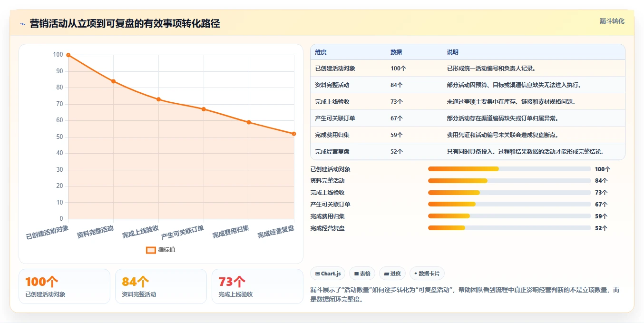Click description about 费用凭证和活动编号未关联

[503, 135]
